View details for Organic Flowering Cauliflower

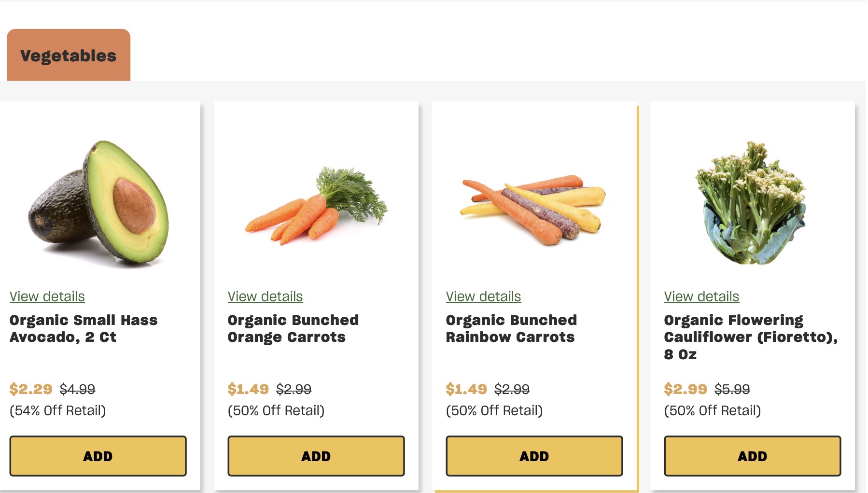point(701,296)
